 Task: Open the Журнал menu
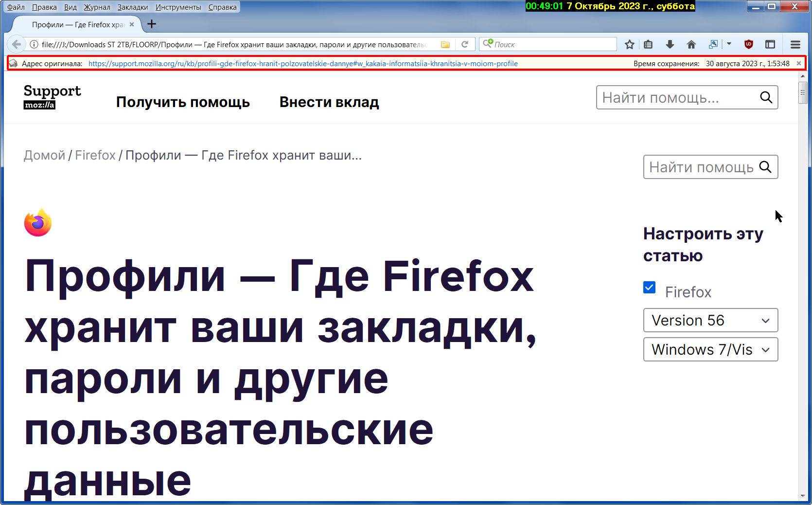pyautogui.click(x=97, y=7)
